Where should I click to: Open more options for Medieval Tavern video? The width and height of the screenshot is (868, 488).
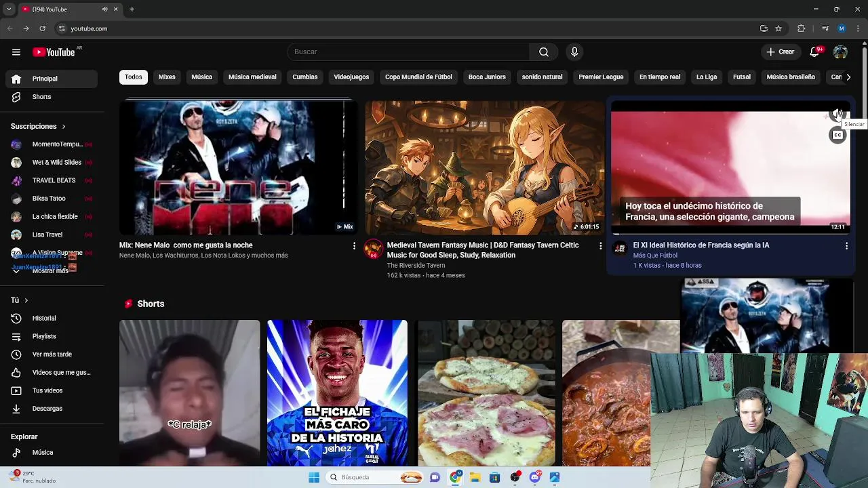pyautogui.click(x=600, y=245)
